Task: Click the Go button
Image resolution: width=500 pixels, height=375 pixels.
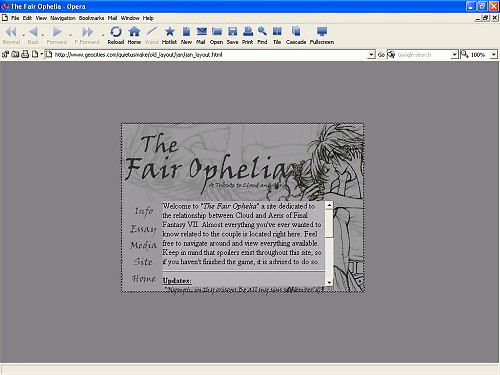Action: point(381,55)
